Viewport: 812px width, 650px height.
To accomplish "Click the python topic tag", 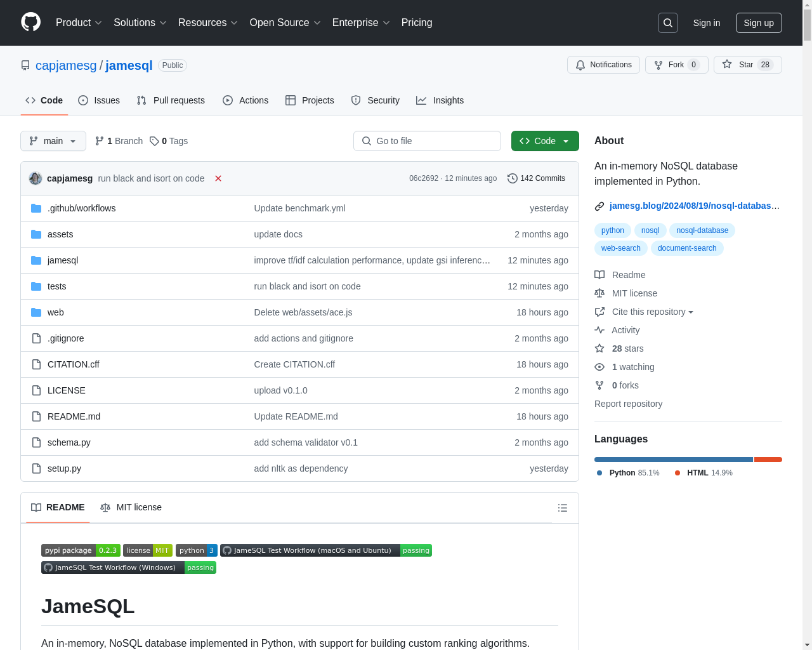I will pyautogui.click(x=613, y=230).
